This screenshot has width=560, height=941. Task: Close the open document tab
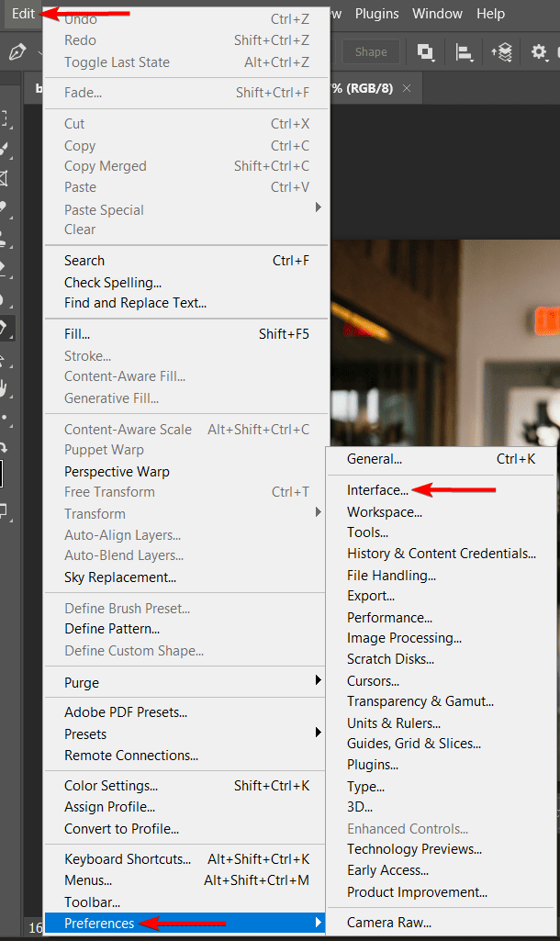(406, 88)
